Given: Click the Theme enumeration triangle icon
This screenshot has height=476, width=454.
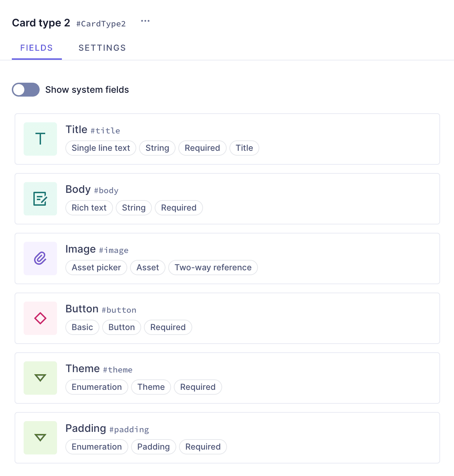Looking at the screenshot, I should (x=40, y=378).
